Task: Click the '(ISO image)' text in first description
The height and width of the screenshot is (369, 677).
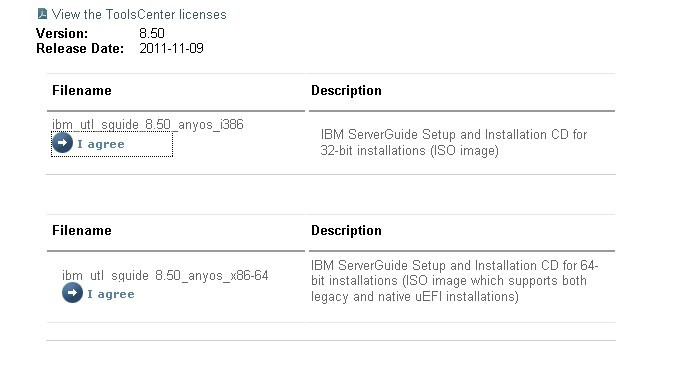Action: (x=465, y=151)
